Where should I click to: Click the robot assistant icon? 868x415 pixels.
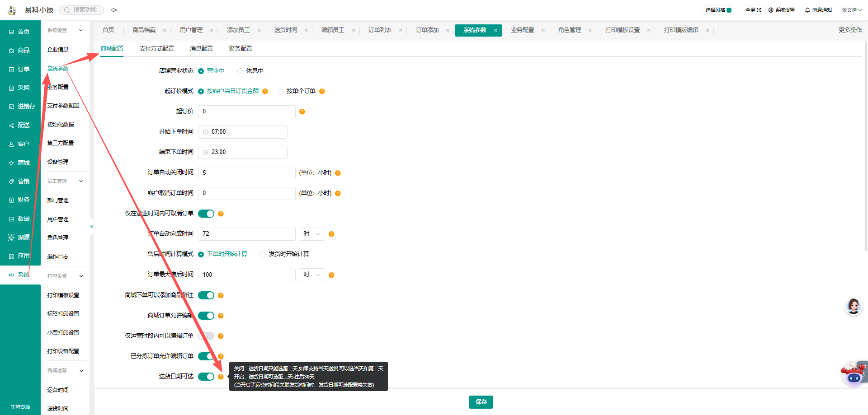(854, 374)
